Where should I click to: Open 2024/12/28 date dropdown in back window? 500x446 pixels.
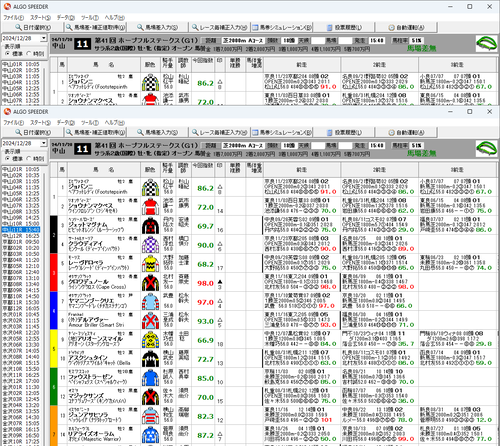point(44,38)
